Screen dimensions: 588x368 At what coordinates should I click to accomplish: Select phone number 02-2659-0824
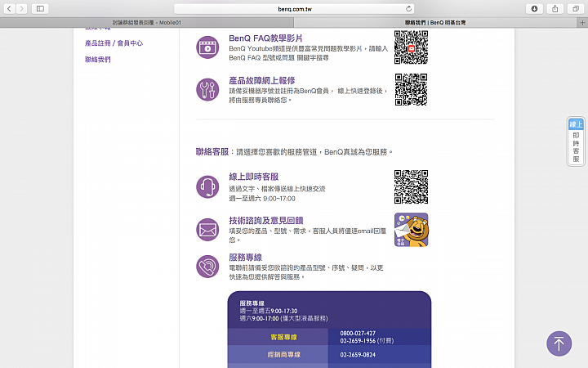tap(358, 354)
